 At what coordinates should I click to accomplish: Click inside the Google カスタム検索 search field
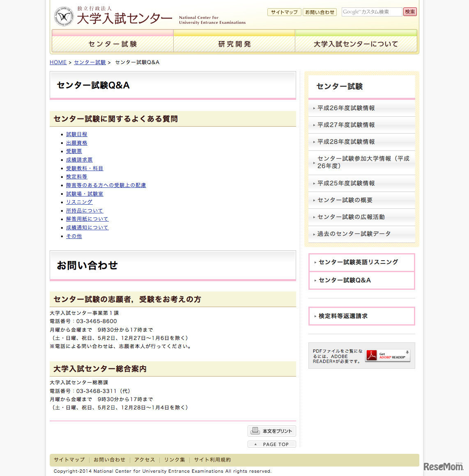tap(372, 12)
